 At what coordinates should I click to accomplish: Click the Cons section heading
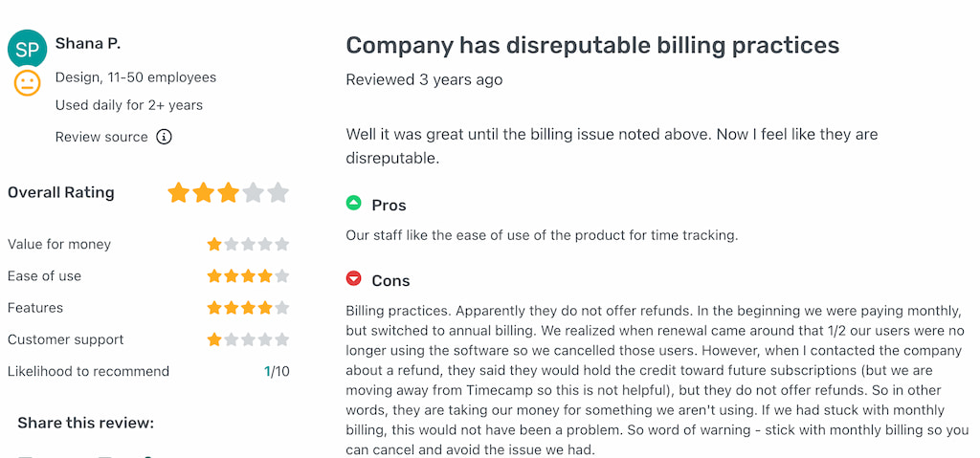(390, 280)
